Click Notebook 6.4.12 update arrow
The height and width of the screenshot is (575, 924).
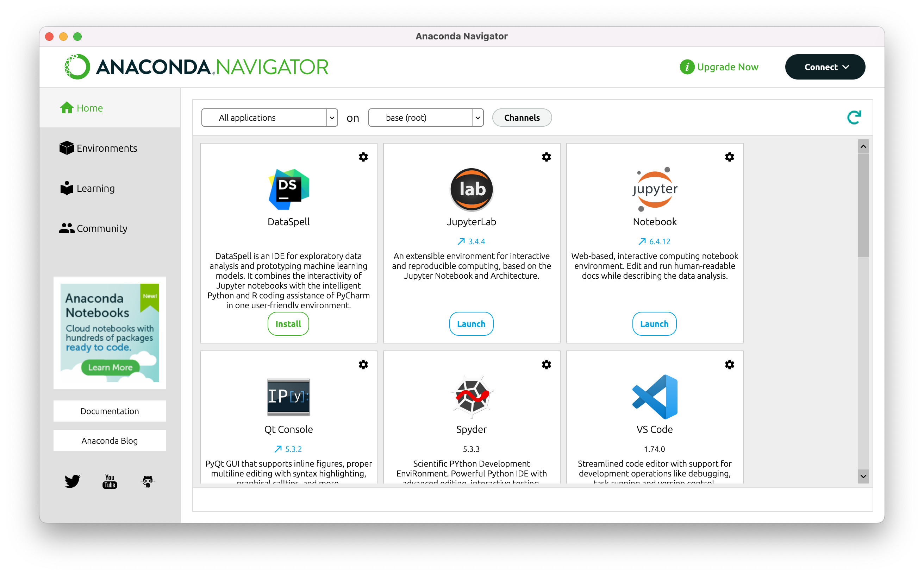click(642, 241)
